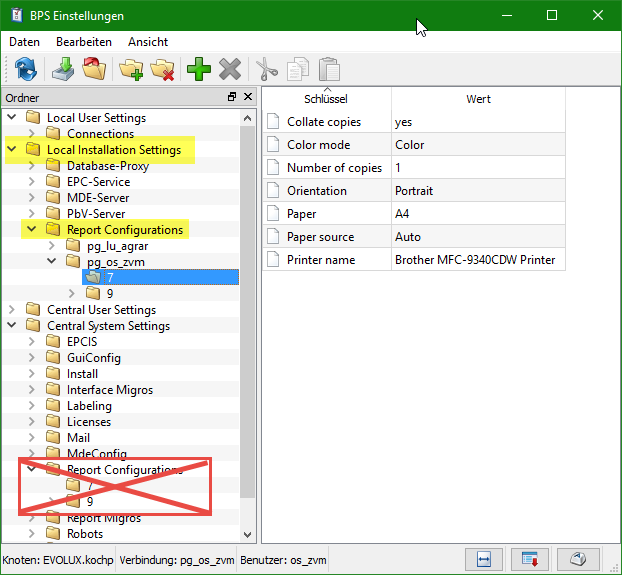Screen dimensions: 622x575
Task: Click the green plus add entry icon
Action: pyautogui.click(x=198, y=69)
